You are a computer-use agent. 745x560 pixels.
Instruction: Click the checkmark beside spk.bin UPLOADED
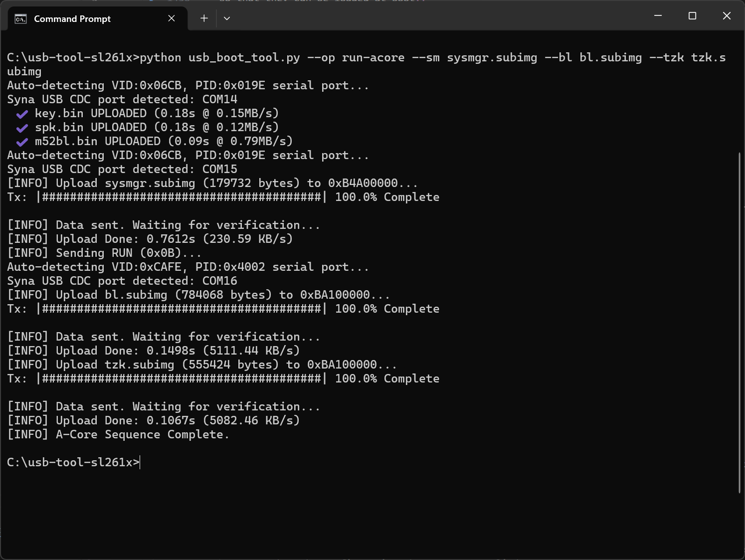21,128
